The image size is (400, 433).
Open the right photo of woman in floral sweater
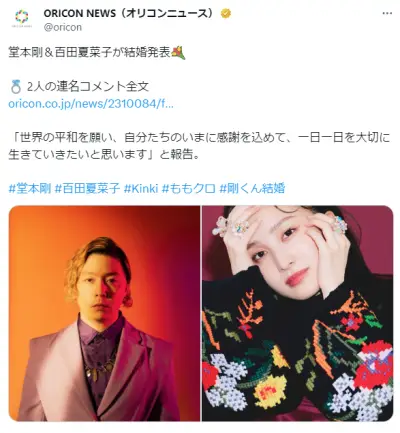[298, 313]
